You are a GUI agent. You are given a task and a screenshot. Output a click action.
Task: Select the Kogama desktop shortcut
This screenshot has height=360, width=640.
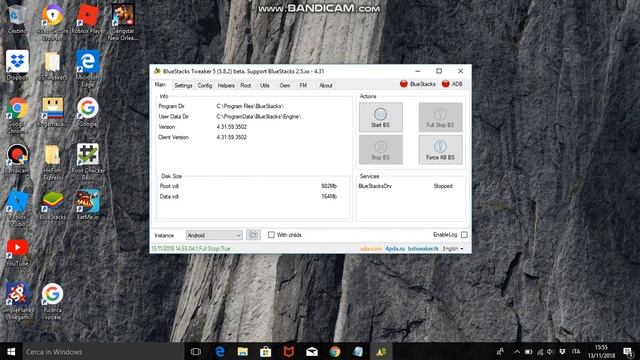click(52, 112)
